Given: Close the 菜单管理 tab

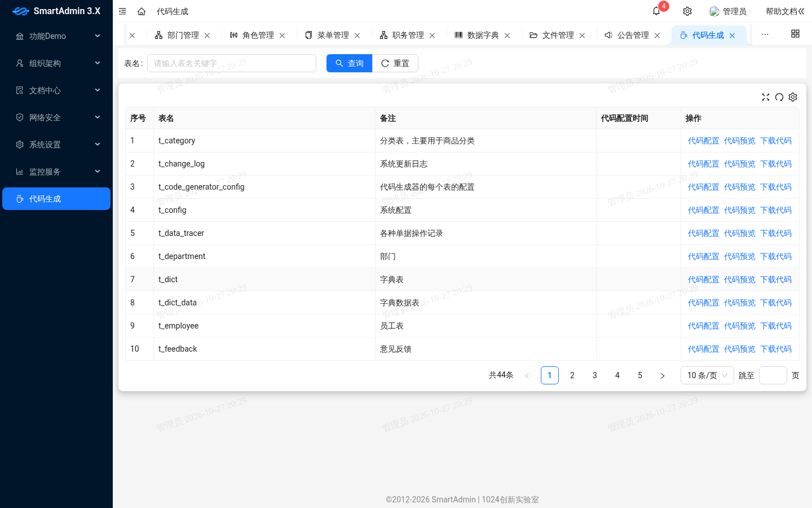Looking at the screenshot, I should (x=358, y=36).
